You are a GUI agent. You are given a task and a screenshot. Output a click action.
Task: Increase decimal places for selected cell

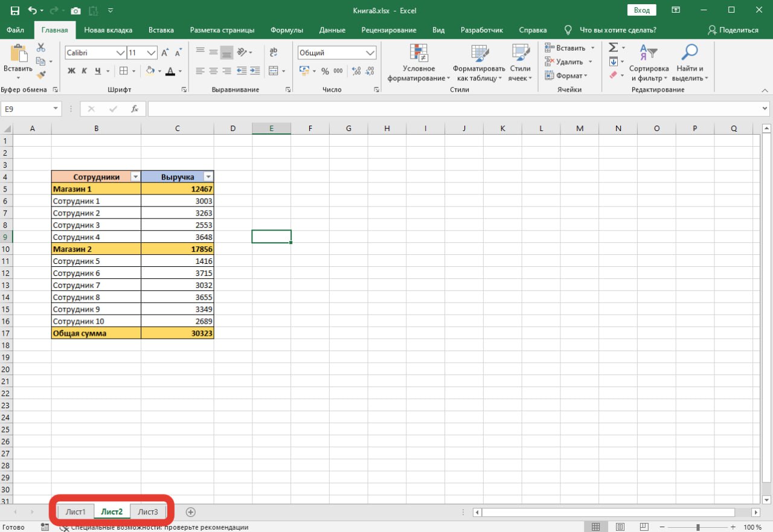click(356, 71)
